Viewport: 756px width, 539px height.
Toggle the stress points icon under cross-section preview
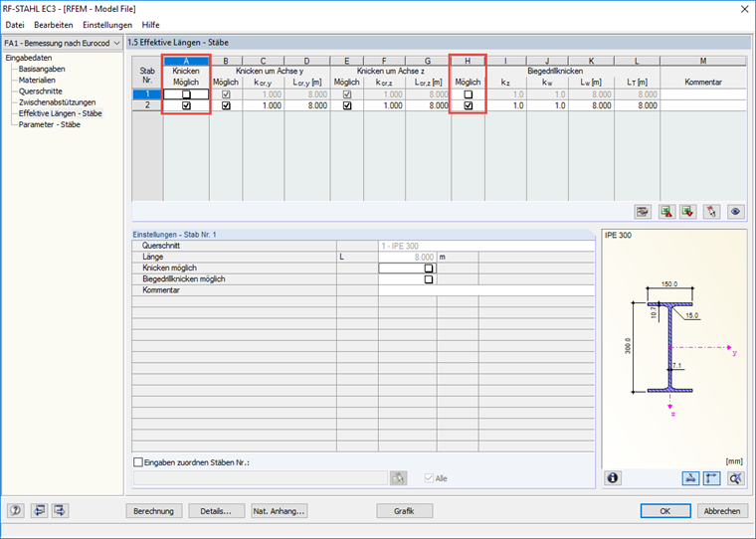[690, 477]
